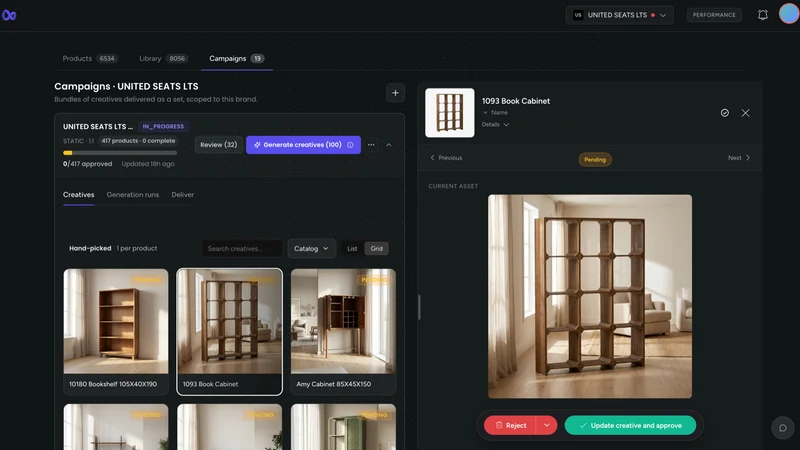This screenshot has height=450, width=800.
Task: Select the 10180 Bookshelf 105X40X190 card
Action: click(x=116, y=332)
